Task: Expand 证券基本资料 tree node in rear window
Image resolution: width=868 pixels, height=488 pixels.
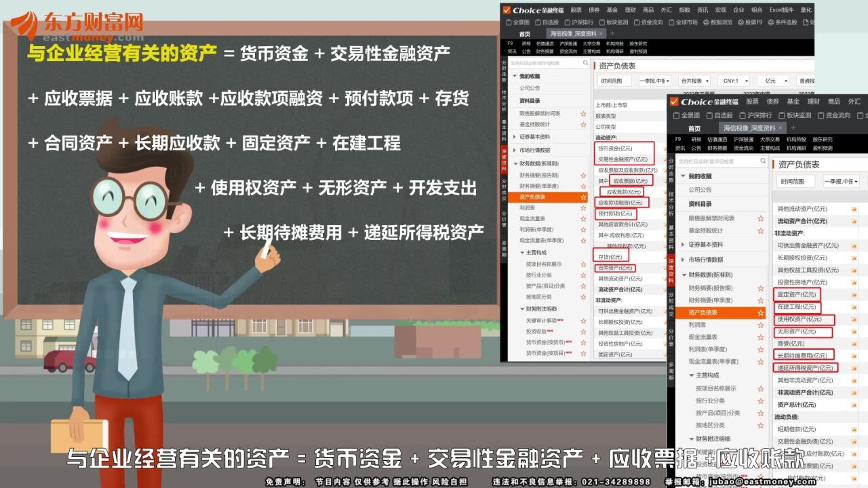Action: (x=514, y=137)
